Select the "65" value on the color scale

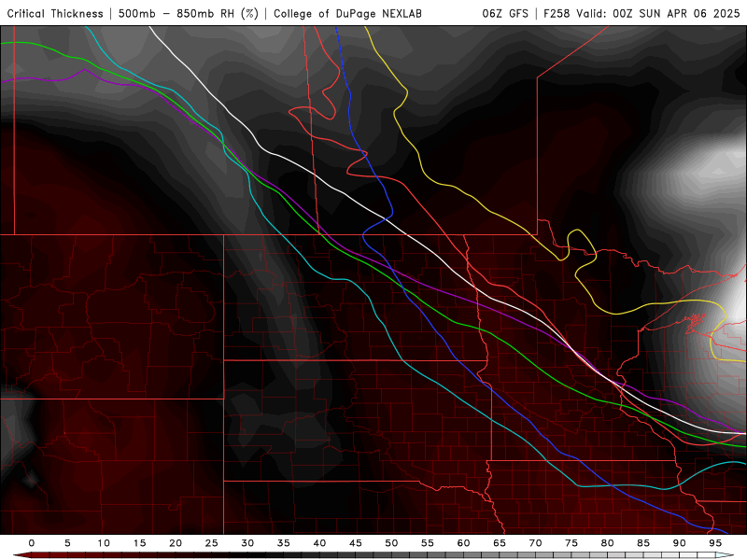pos(500,543)
